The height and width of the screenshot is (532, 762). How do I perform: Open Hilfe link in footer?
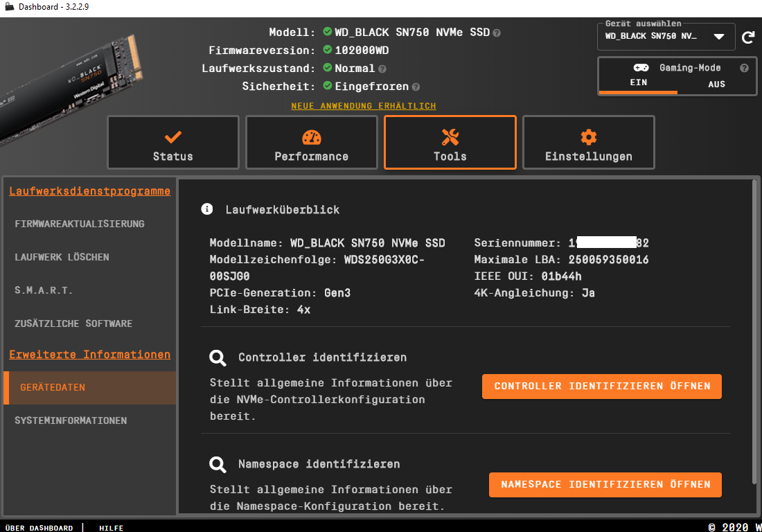pos(112,528)
